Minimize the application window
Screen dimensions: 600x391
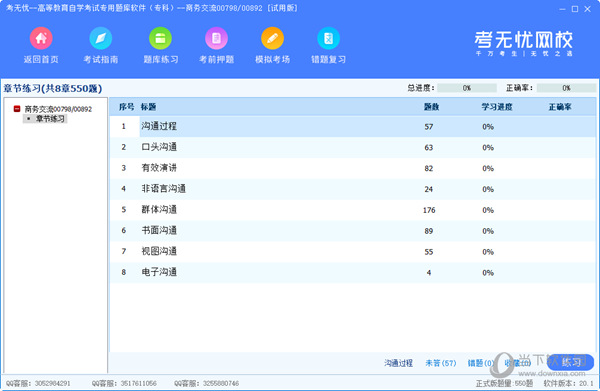[x=562, y=9]
